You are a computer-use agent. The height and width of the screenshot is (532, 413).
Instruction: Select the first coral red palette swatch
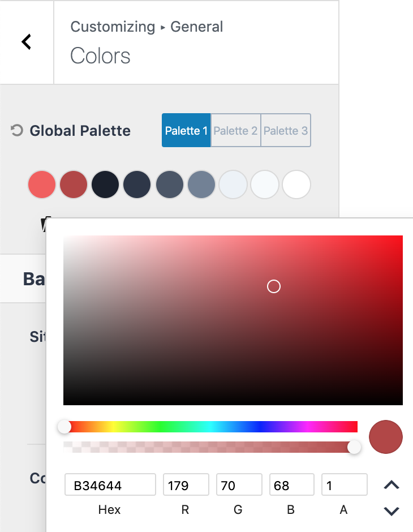click(42, 185)
